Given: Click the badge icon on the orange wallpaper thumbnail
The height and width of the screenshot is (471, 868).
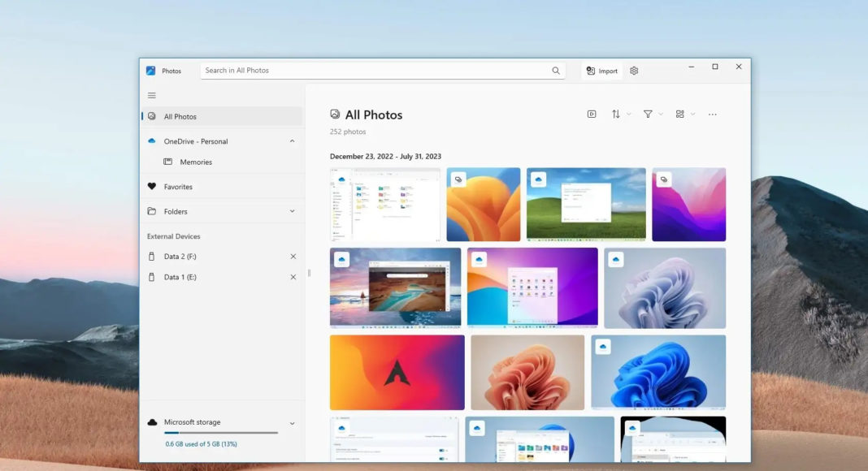Looking at the screenshot, I should tap(458, 179).
